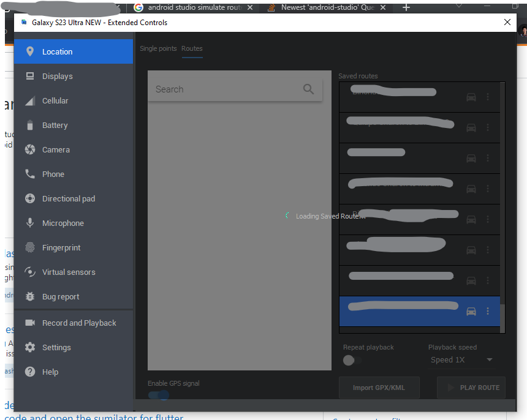Image resolution: width=527 pixels, height=420 pixels.
Task: Toggle the Repeat playback switch
Action: tap(351, 360)
